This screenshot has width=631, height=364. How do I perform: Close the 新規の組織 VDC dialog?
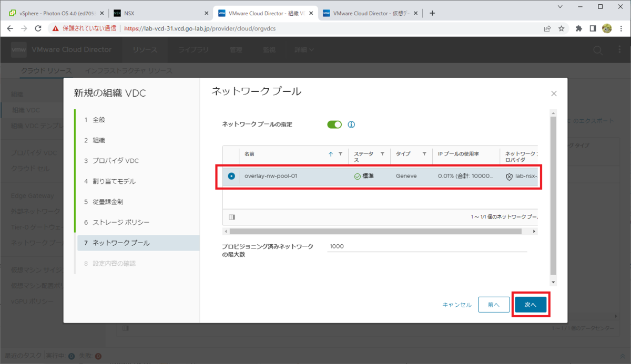pyautogui.click(x=554, y=93)
